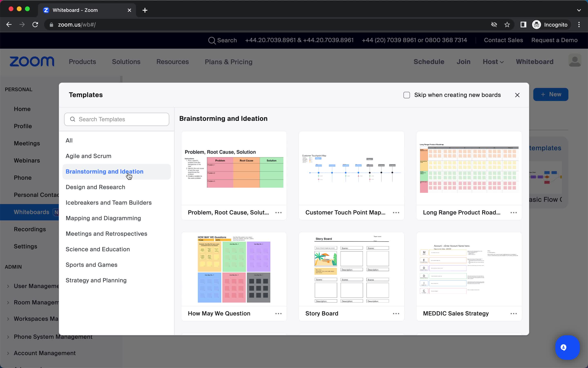Screen dimensions: 588x368
Task: Select Brainstorming and Ideation category
Action: [117, 172]
